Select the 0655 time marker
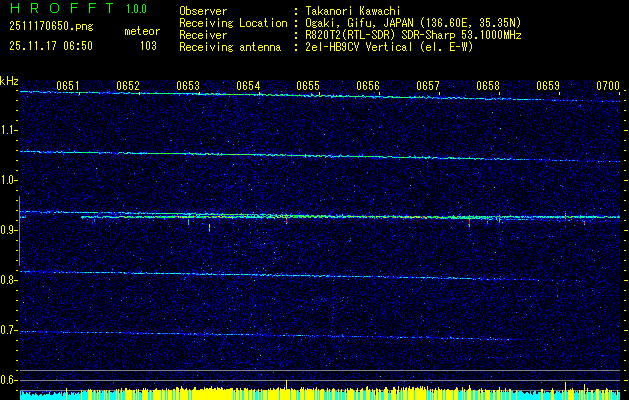Image resolution: width=629 pixels, height=400 pixels. coord(308,86)
